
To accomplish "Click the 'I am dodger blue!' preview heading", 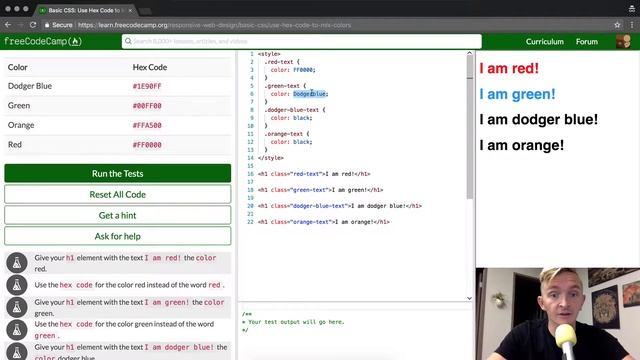I will pyautogui.click(x=538, y=119).
